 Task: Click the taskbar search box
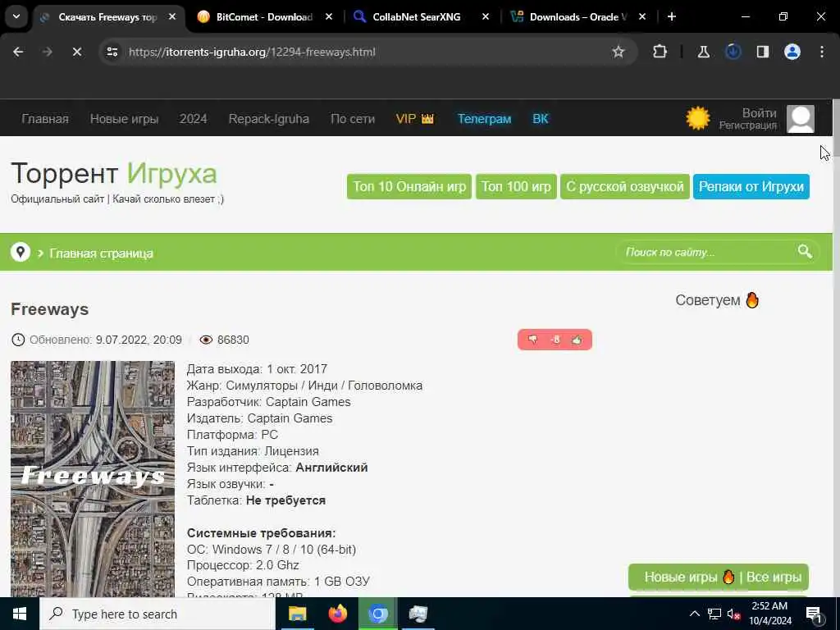coord(157,614)
